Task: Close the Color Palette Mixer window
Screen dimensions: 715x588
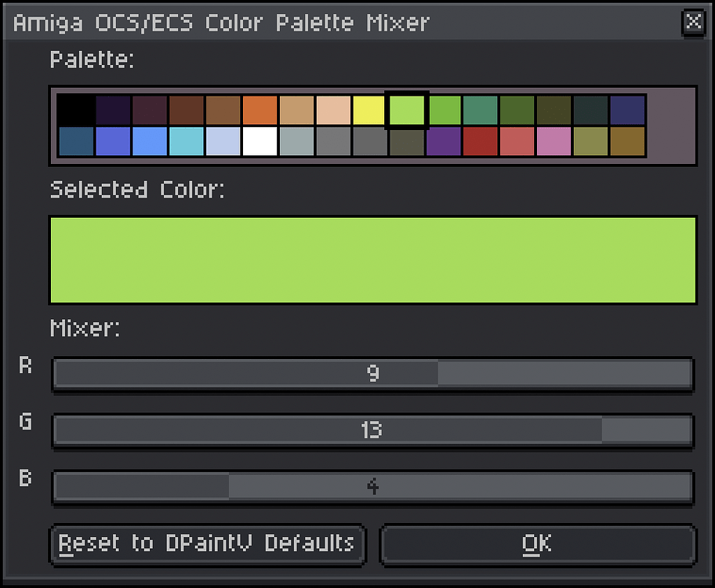Action: click(x=694, y=22)
